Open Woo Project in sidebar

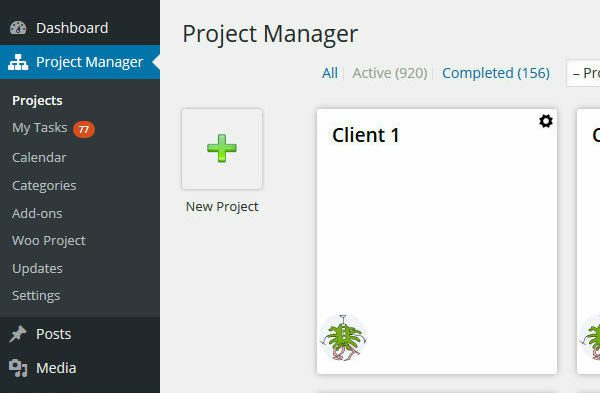49,241
